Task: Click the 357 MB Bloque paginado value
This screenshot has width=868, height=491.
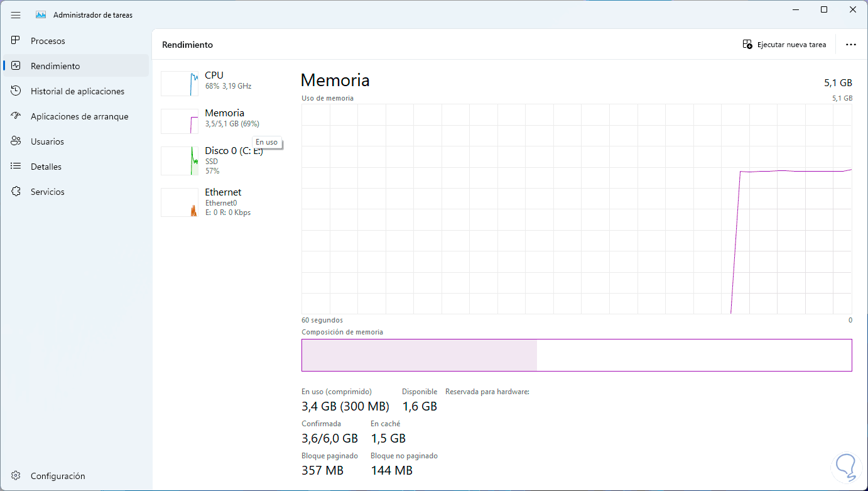Action: pos(323,470)
